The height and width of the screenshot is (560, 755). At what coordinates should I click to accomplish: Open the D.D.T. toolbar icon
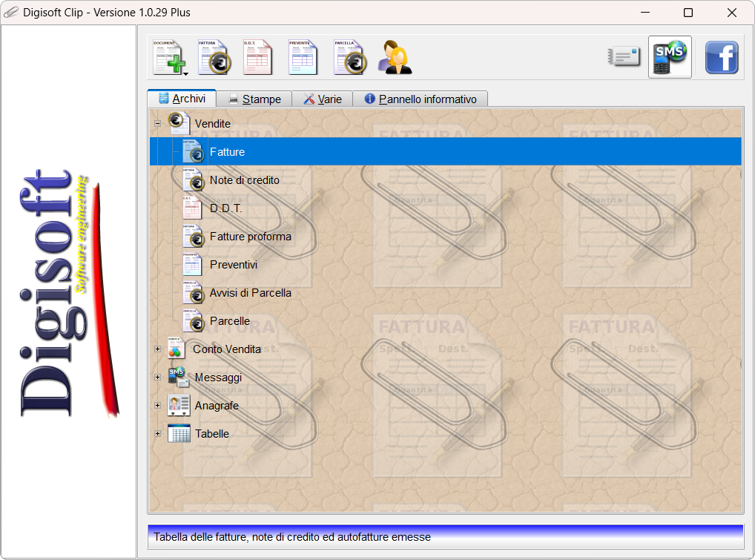(x=257, y=57)
